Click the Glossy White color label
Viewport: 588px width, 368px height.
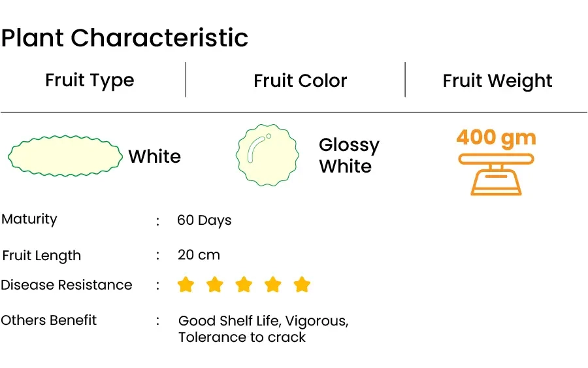click(x=349, y=156)
